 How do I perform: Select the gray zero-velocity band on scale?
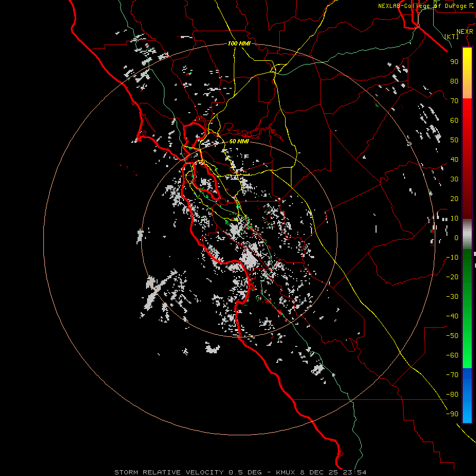click(x=467, y=234)
